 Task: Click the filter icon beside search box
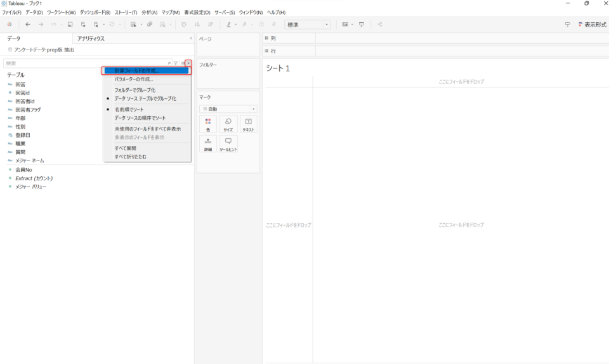click(x=176, y=63)
